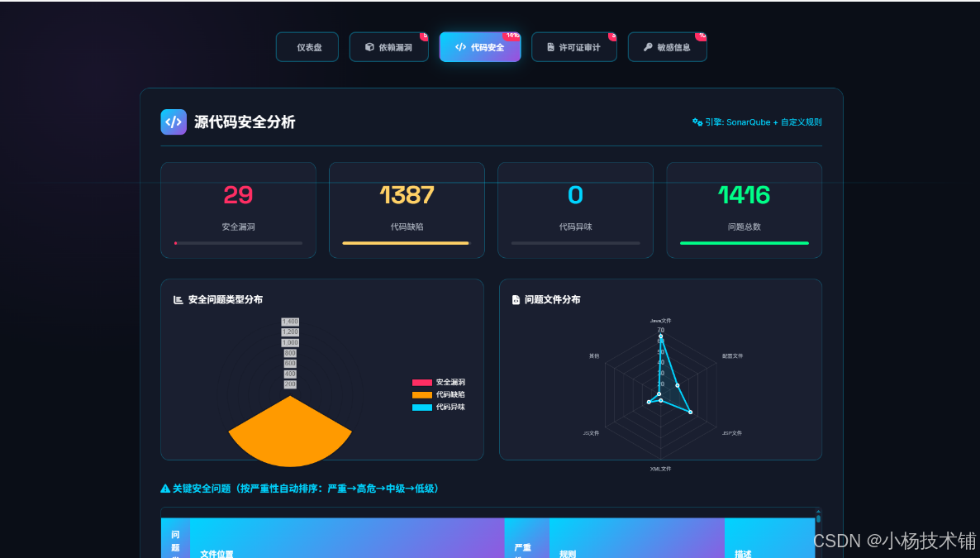Click the key icon on 敏感信息 tab
This screenshot has height=558, width=980.
coord(648,47)
